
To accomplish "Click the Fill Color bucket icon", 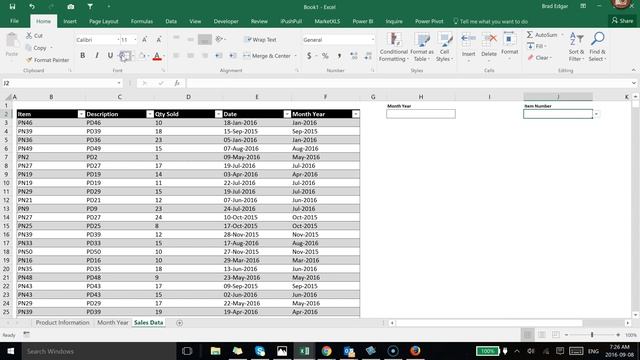I will coord(142,56).
